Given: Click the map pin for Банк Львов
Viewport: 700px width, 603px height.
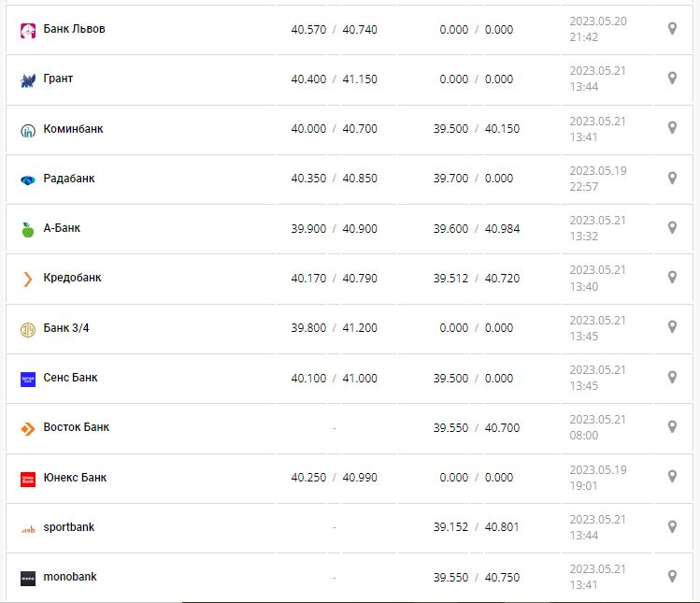Looking at the screenshot, I should pos(672,29).
